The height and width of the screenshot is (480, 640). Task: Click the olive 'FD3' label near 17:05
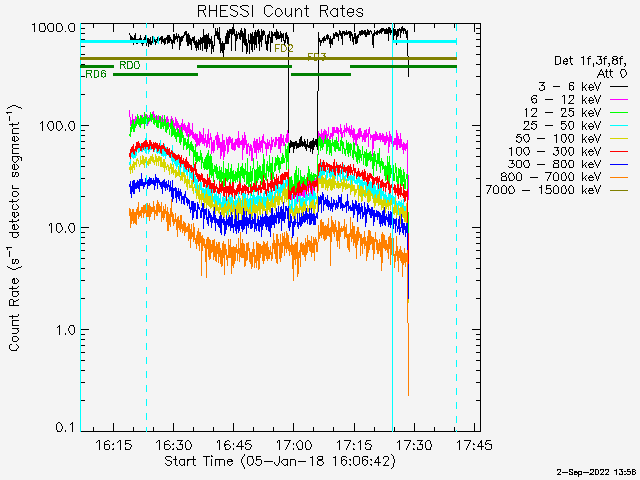[x=317, y=56]
